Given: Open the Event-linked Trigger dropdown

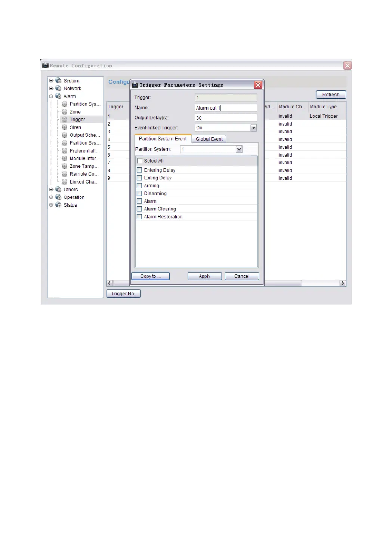Looking at the screenshot, I should 254,128.
